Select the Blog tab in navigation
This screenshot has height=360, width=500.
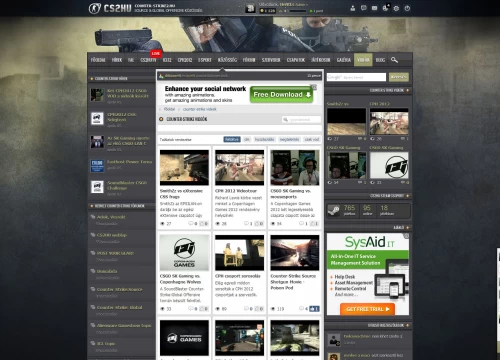[380, 60]
